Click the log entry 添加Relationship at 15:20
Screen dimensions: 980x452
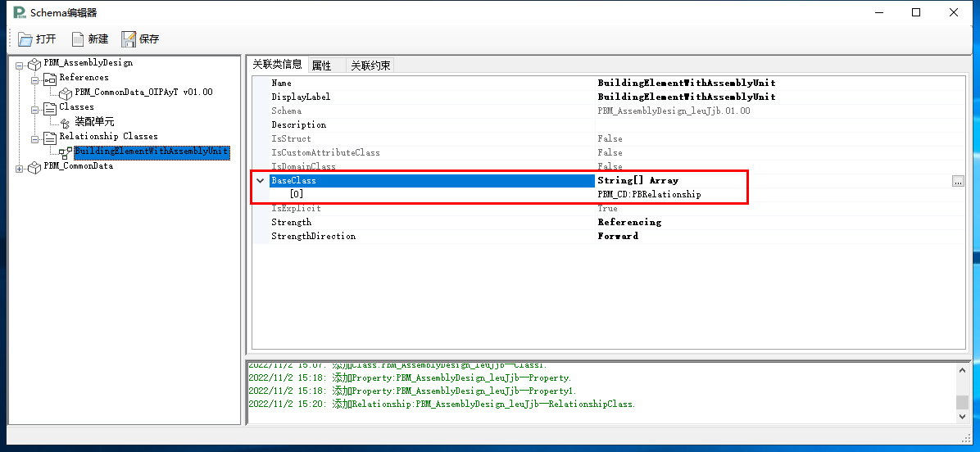tap(442, 404)
